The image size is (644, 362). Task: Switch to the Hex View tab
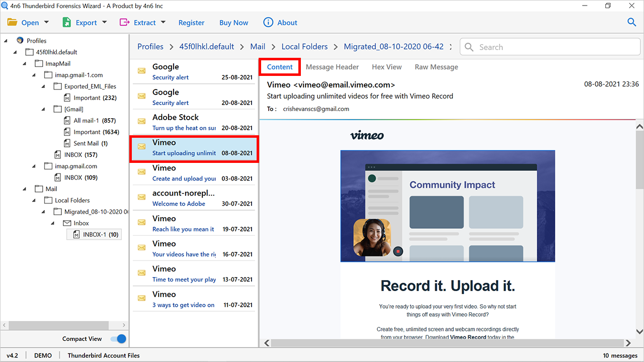[386, 67]
